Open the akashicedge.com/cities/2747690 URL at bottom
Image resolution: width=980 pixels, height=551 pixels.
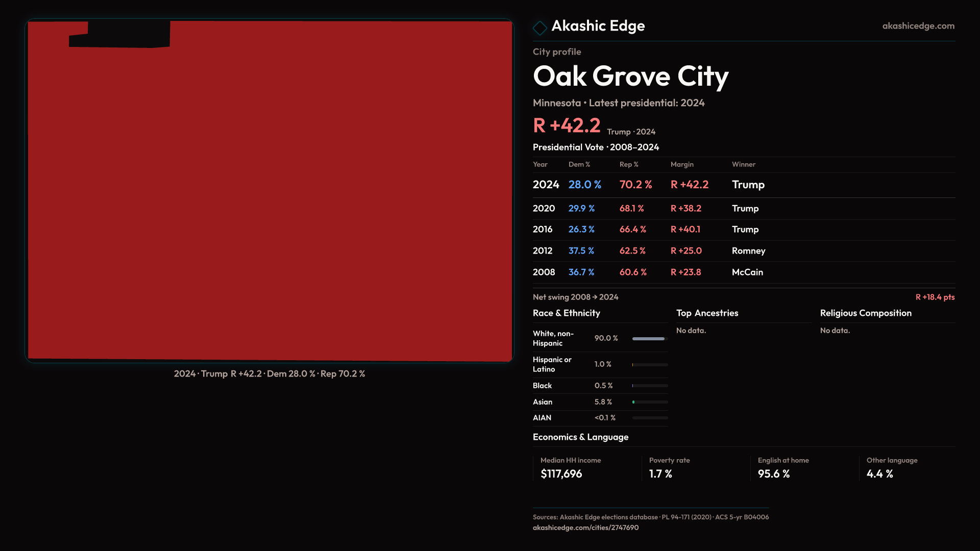point(585,528)
